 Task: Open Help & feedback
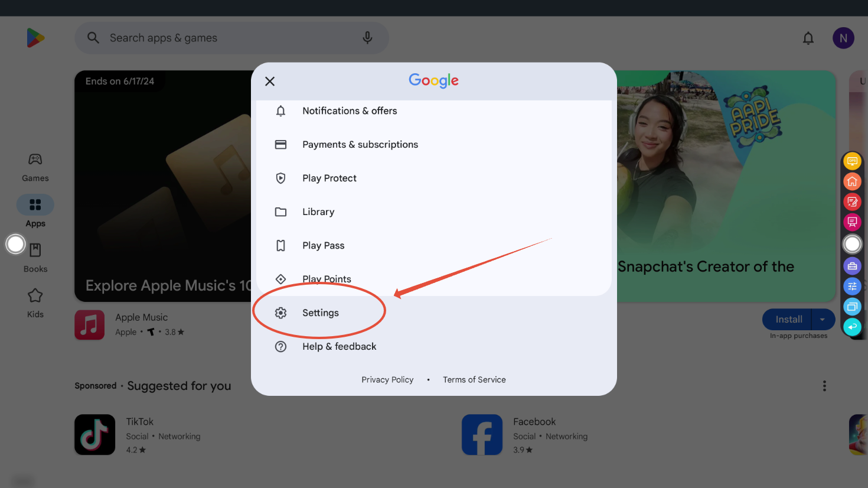434,347
